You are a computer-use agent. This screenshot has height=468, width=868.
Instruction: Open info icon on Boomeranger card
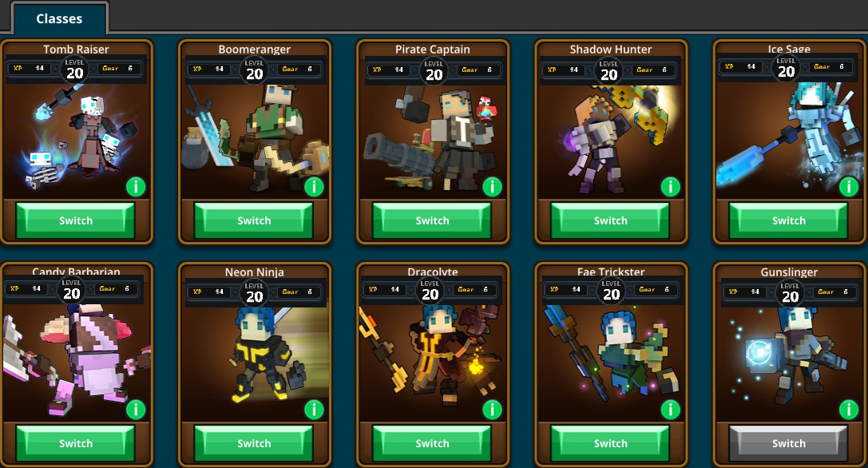click(314, 187)
